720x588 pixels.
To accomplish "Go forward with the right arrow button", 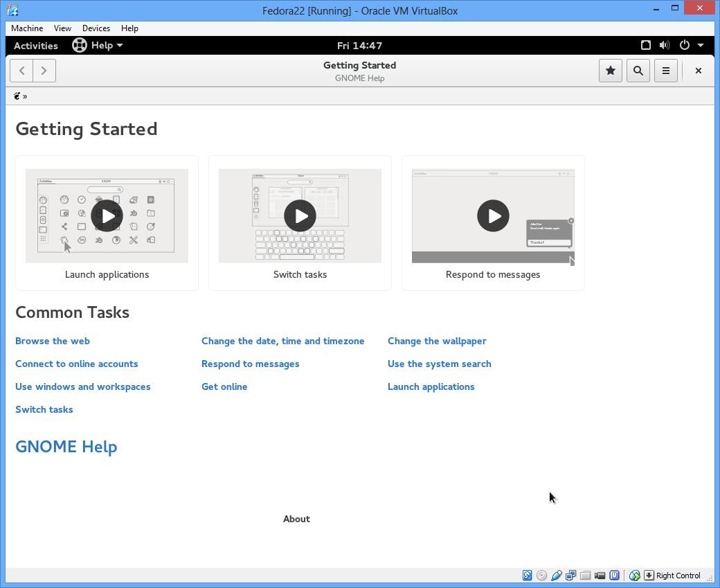I will pyautogui.click(x=44, y=71).
